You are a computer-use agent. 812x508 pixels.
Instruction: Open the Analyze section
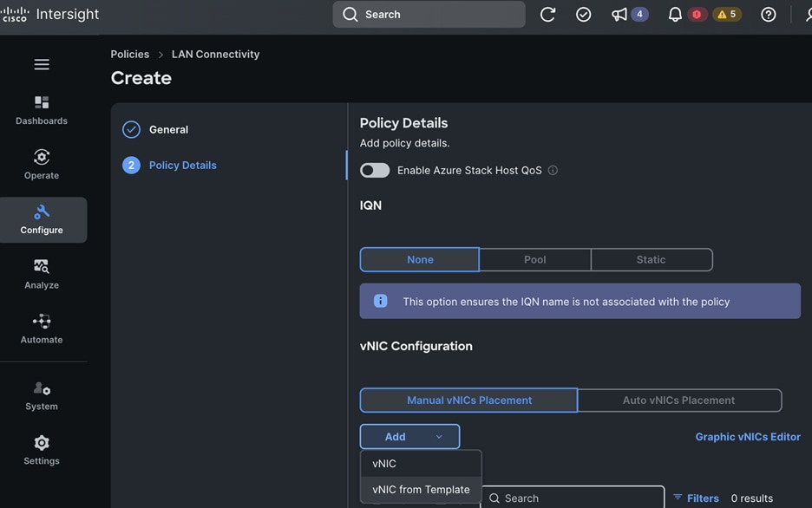click(42, 274)
